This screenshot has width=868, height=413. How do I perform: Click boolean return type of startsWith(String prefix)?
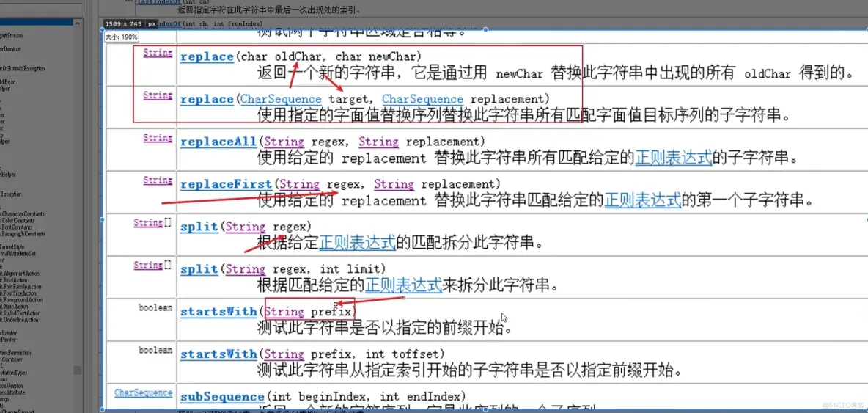(x=155, y=308)
